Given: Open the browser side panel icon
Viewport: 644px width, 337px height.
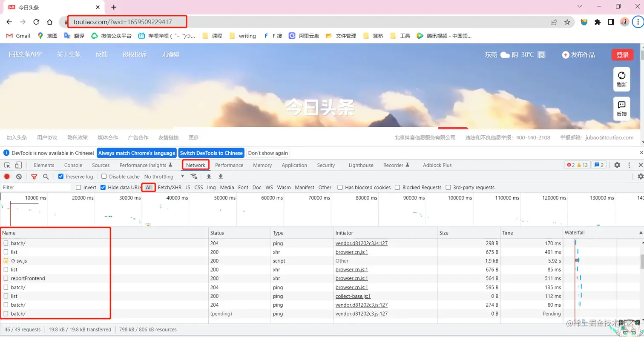Looking at the screenshot, I should 611,22.
